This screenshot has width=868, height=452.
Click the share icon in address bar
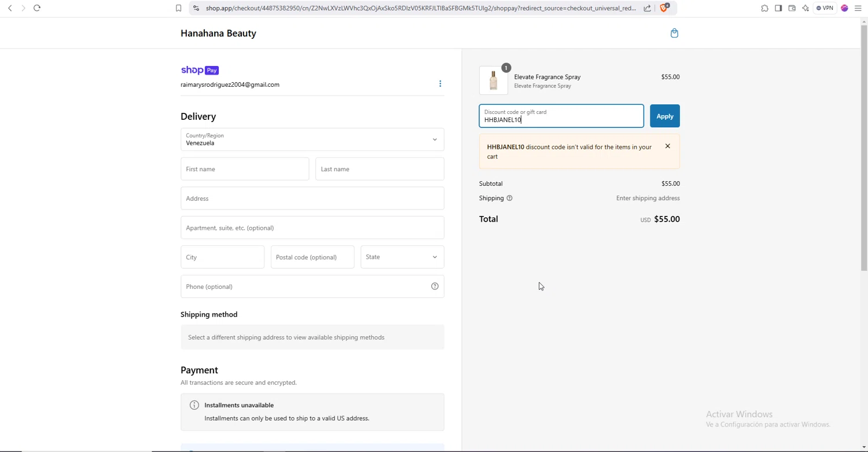click(x=648, y=8)
